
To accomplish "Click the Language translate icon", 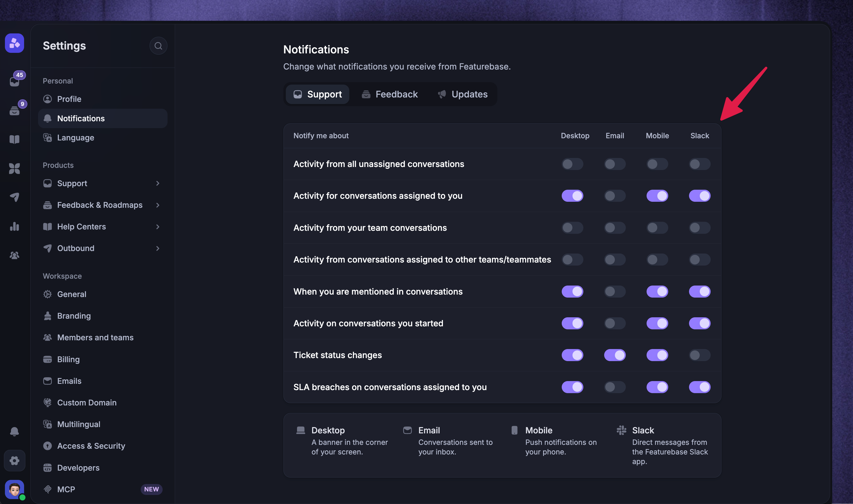I will (x=48, y=137).
